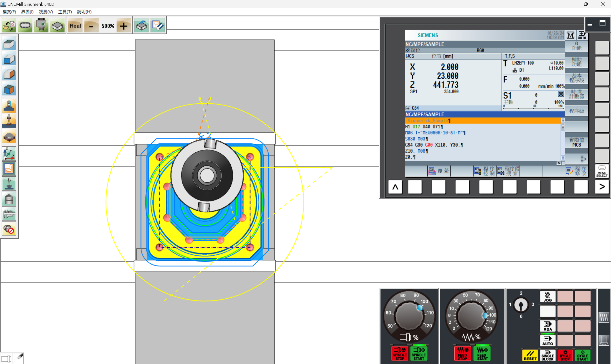Viewport: 611px width, 364px height.
Task: Open the 程序控制 softkey
Action: [484, 171]
